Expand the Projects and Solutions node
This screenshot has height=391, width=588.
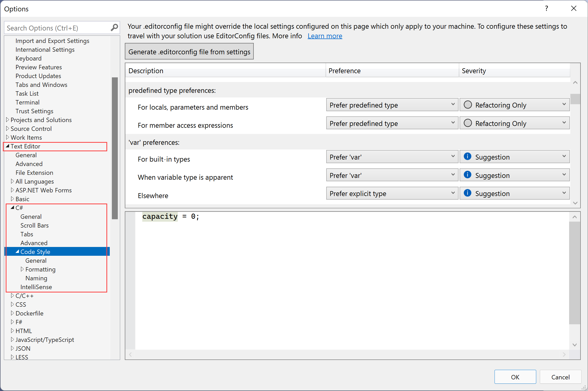pyautogui.click(x=8, y=120)
